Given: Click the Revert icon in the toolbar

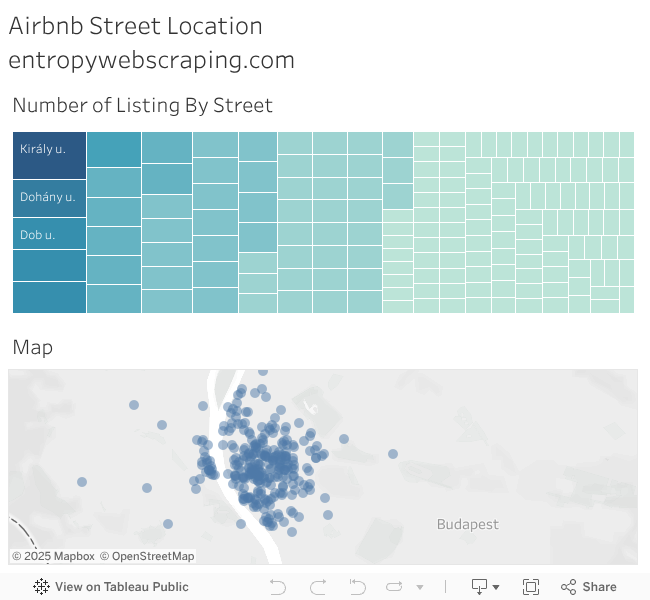Looking at the screenshot, I should pos(357,587).
